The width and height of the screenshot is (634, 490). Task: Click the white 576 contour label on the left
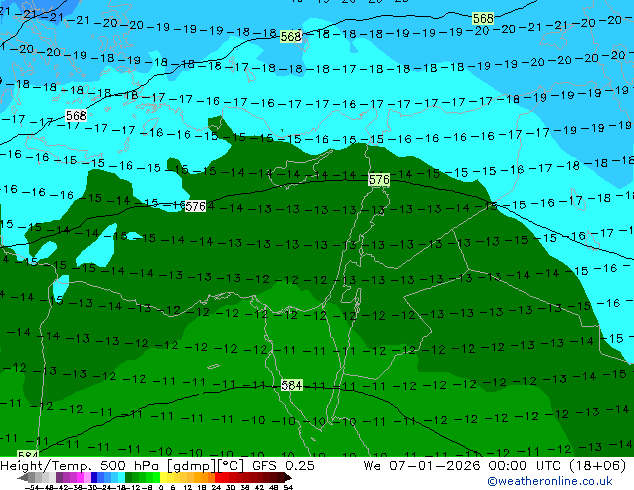(x=195, y=206)
